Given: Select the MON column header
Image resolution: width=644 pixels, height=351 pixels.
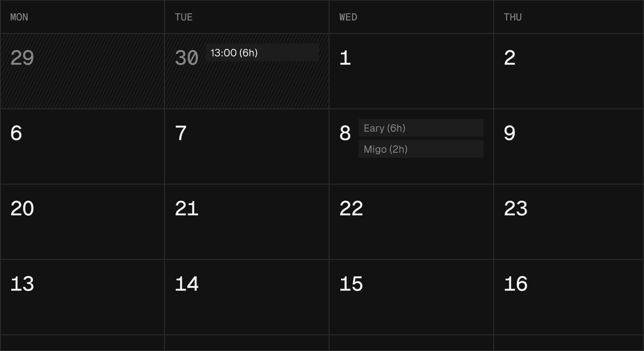Looking at the screenshot, I should pyautogui.click(x=19, y=17).
